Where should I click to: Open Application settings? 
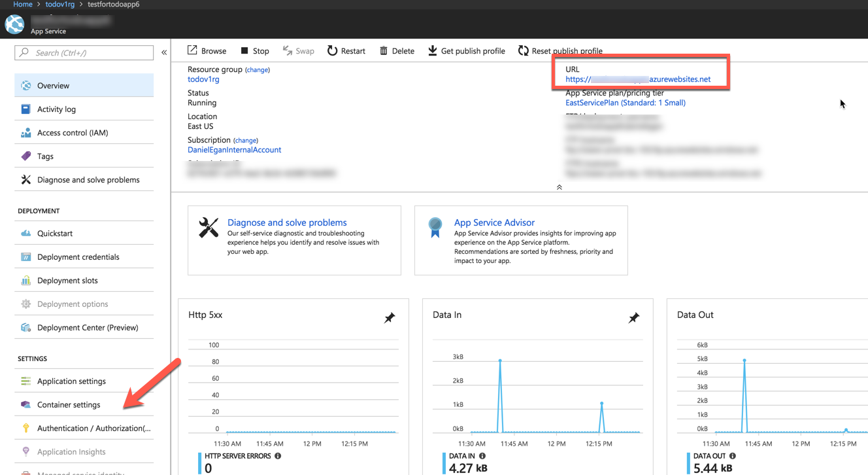pyautogui.click(x=84, y=381)
